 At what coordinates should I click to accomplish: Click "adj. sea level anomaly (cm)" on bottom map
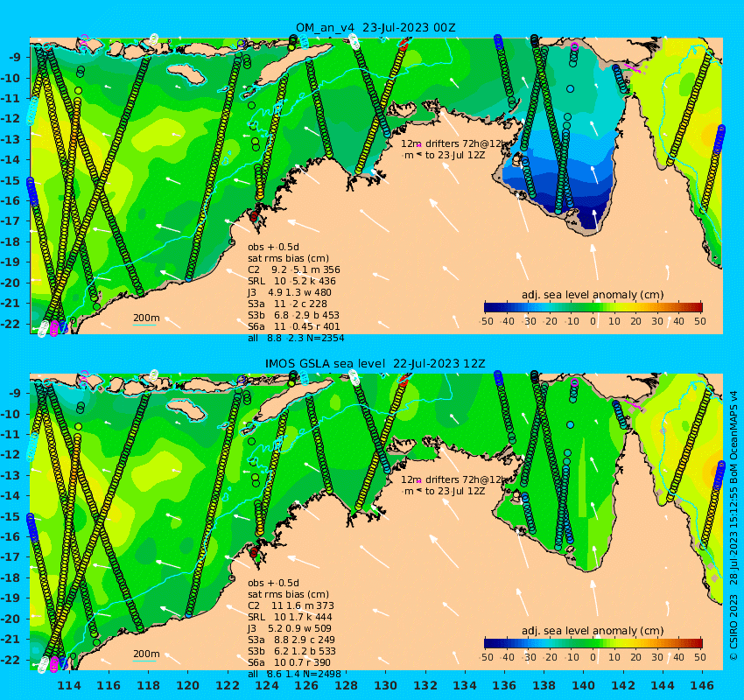593,631
